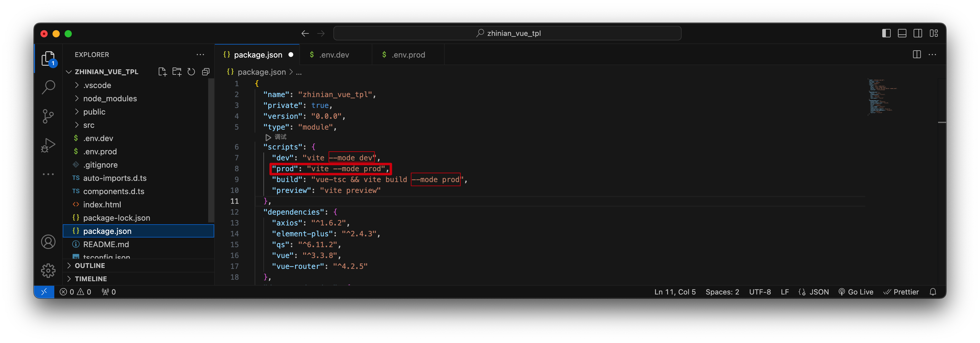This screenshot has height=343, width=980.
Task: Click the breadcrumb ellipsis after package.json
Action: click(299, 72)
